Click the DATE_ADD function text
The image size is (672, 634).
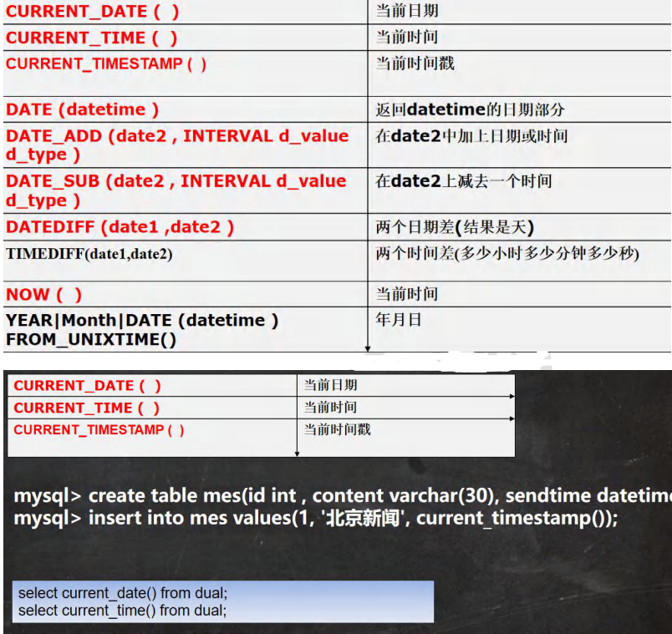[x=177, y=145]
